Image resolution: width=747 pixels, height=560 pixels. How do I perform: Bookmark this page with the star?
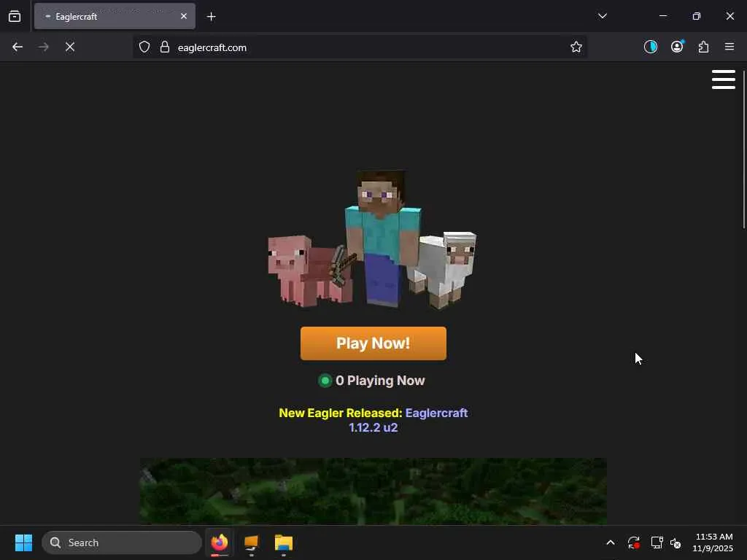click(576, 47)
